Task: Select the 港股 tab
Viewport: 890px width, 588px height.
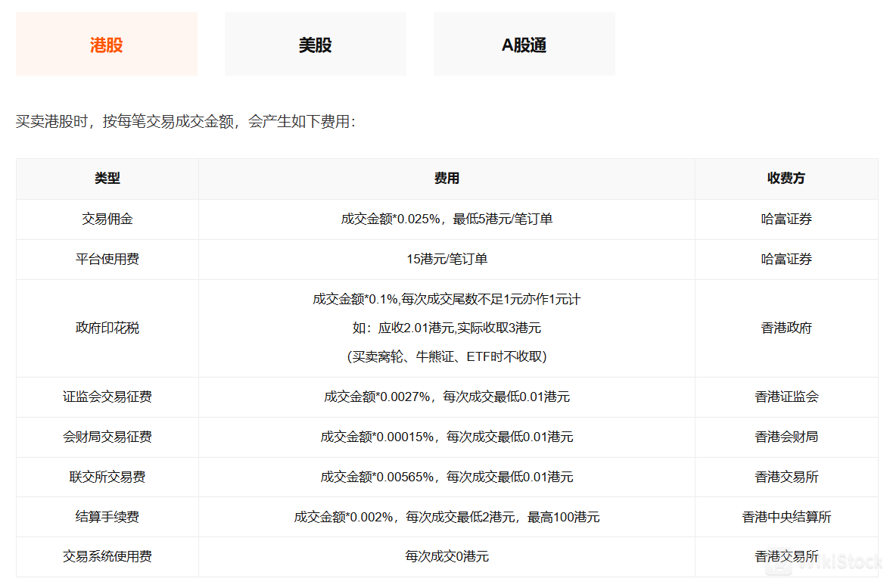Action: (x=106, y=44)
